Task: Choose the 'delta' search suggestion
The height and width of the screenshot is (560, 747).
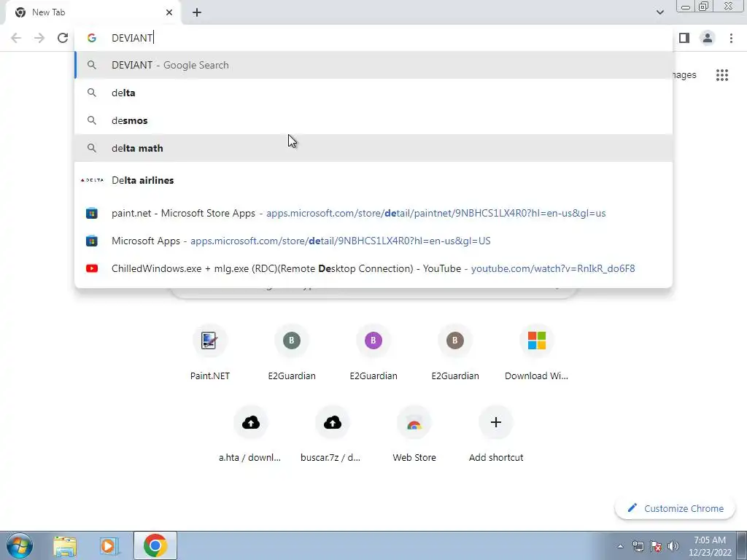Action: click(373, 93)
